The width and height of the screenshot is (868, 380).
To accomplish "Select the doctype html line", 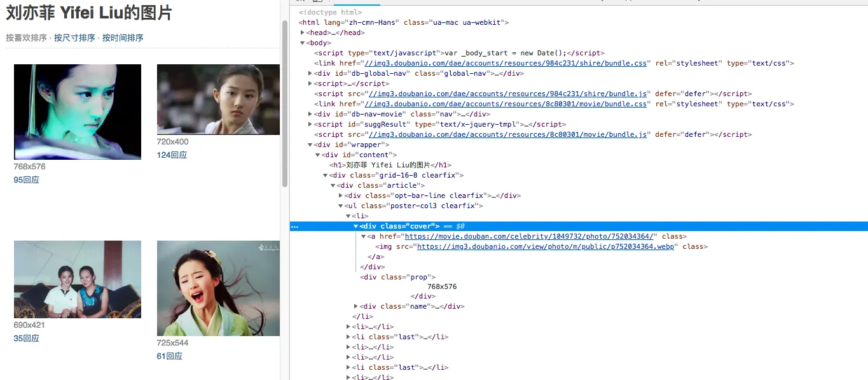I will pos(330,12).
